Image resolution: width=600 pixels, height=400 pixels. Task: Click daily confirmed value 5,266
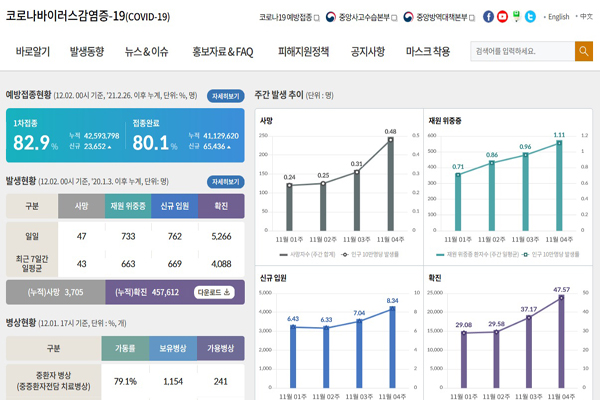(221, 237)
